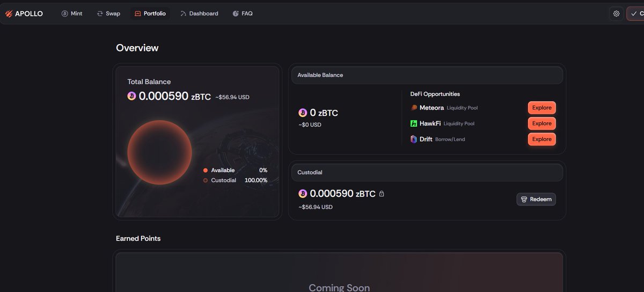This screenshot has height=292, width=644.
Task: Click the 100.00% custodial percentage
Action: [256, 180]
